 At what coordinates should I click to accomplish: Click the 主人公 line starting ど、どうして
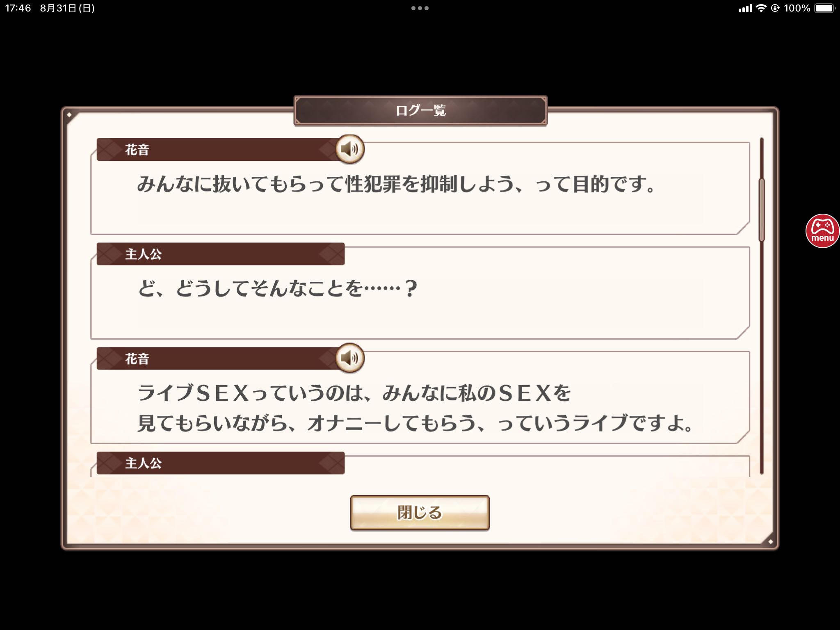point(278,288)
